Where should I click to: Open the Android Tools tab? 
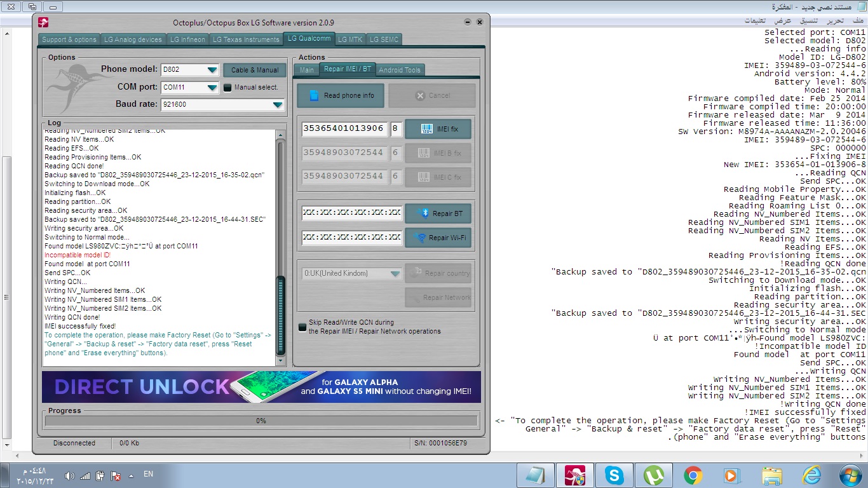[400, 70]
